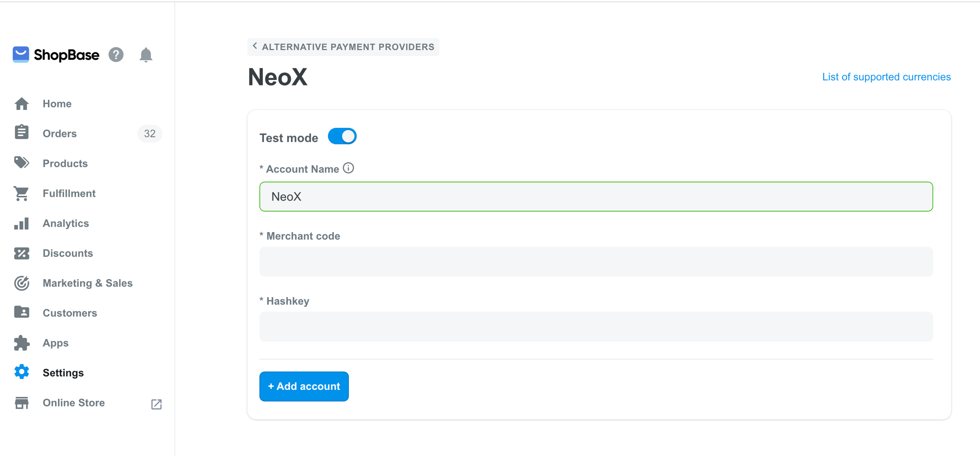Open List of supported currencies link
The image size is (980, 456).
click(886, 77)
